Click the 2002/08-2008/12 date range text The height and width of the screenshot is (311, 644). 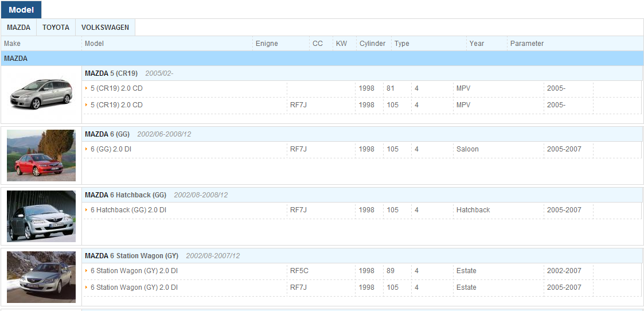pyautogui.click(x=201, y=195)
